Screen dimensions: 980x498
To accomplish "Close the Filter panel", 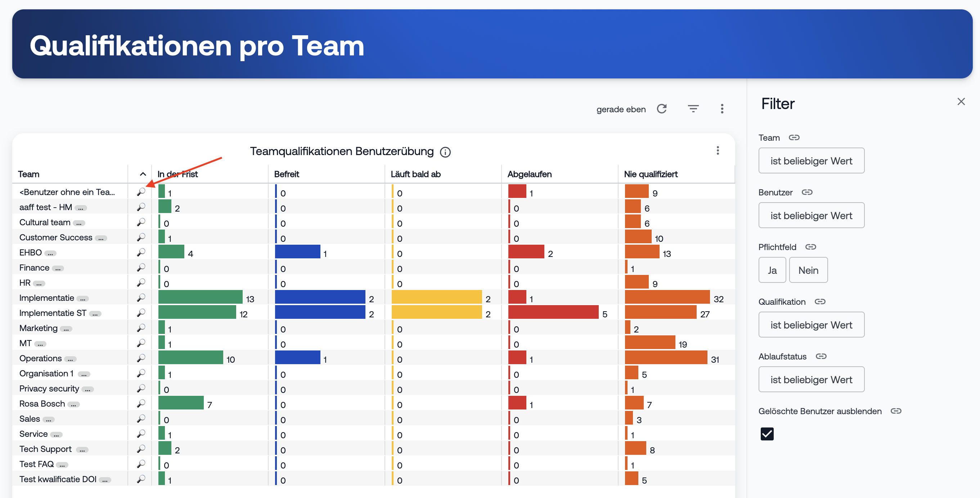I will click(x=961, y=101).
